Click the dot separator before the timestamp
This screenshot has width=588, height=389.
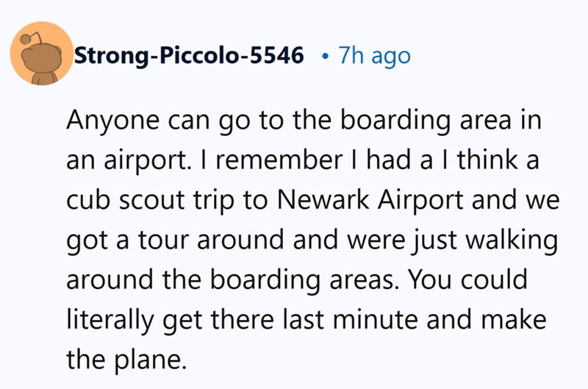tap(325, 57)
